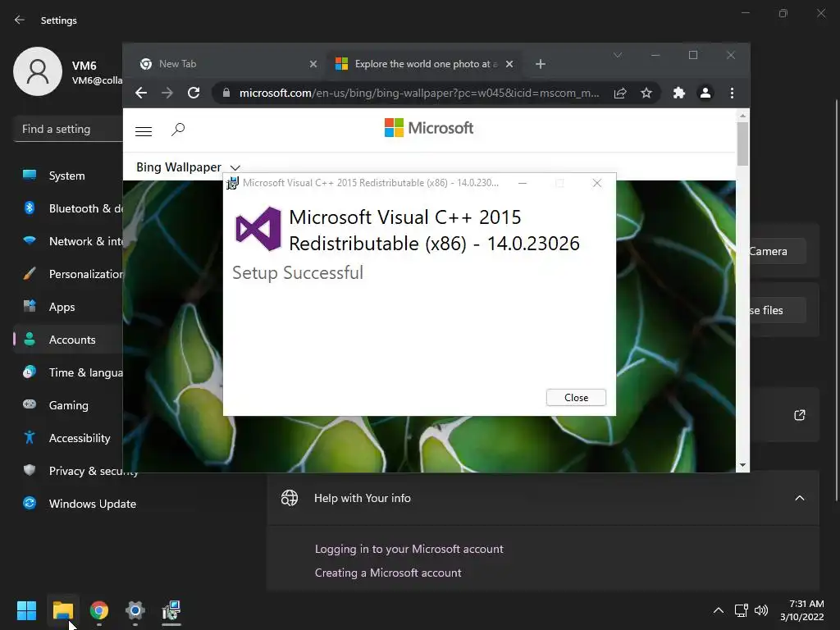Image resolution: width=840 pixels, height=630 pixels.
Task: Open the Chrome extensions menu
Action: (x=678, y=93)
